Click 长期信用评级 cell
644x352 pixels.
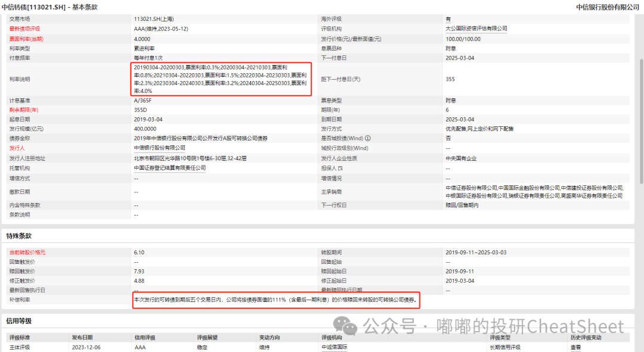click(505, 347)
